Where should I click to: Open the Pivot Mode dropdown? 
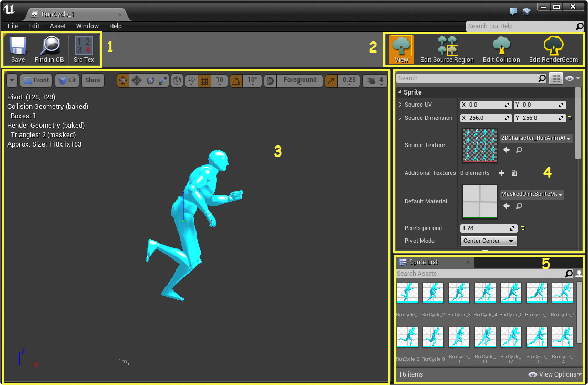(x=488, y=241)
